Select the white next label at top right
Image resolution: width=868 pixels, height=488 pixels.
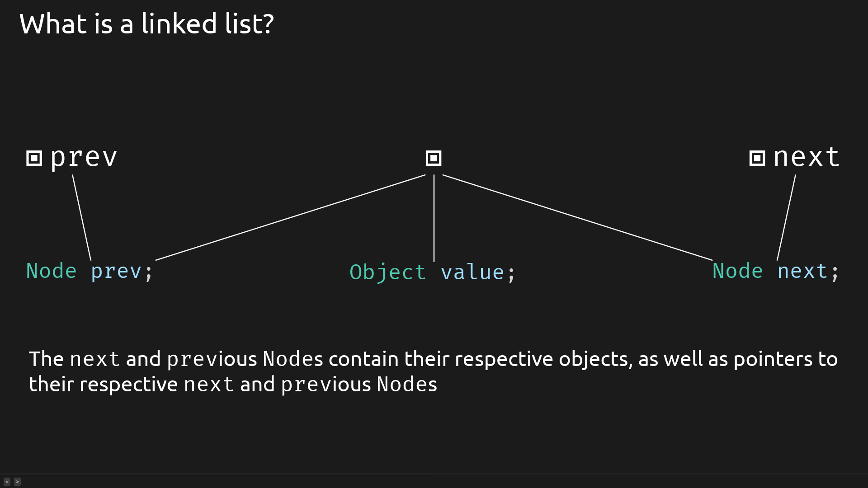click(807, 157)
